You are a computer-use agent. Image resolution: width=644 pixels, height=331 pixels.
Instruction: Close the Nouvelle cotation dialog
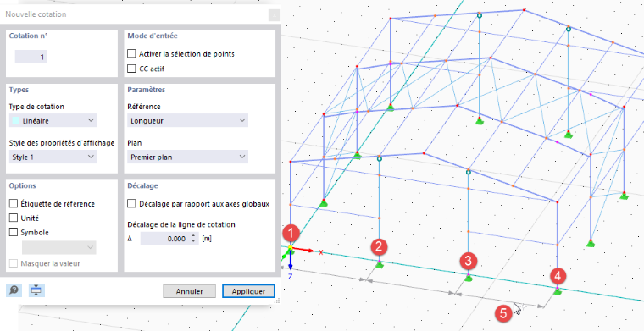click(275, 15)
